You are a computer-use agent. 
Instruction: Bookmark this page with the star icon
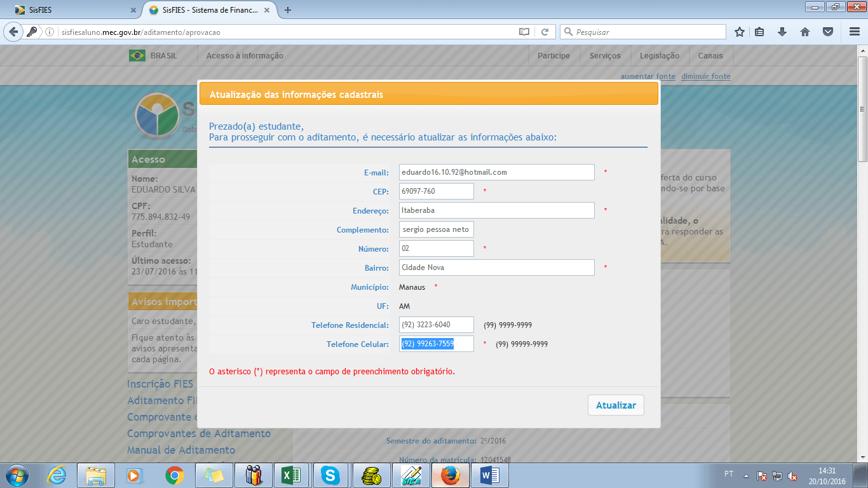(x=739, y=30)
